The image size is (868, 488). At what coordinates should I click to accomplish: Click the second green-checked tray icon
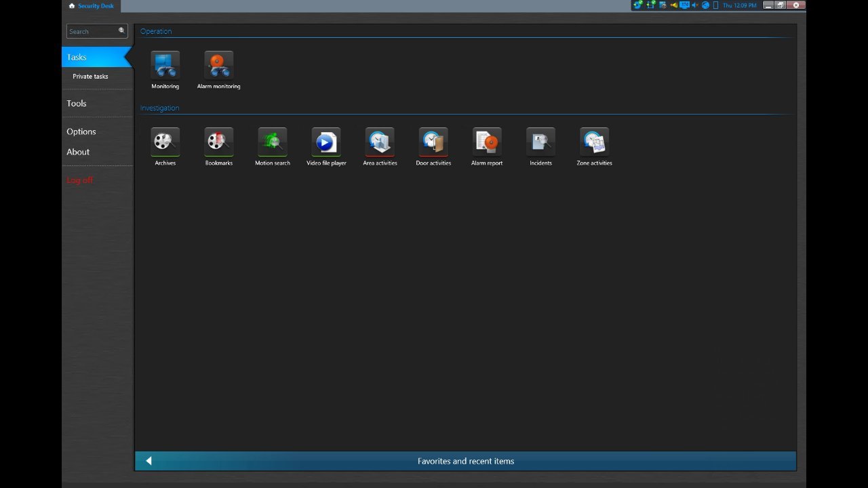pyautogui.click(x=651, y=5)
